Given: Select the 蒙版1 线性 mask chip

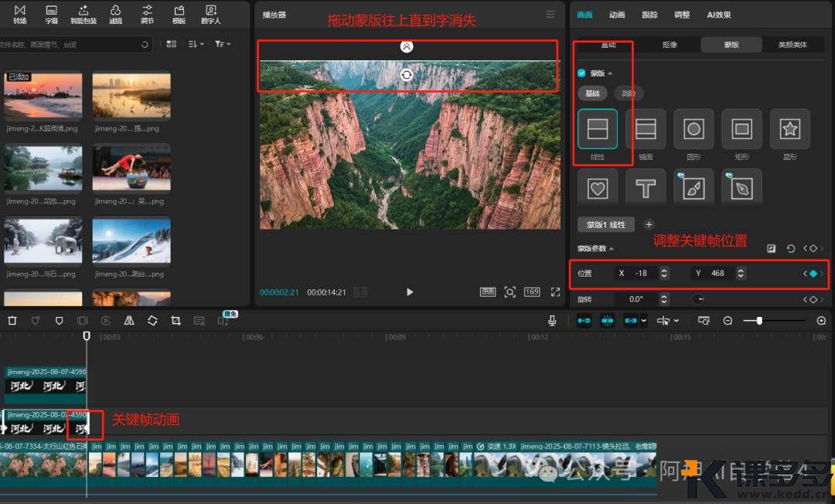Looking at the screenshot, I should 606,225.
